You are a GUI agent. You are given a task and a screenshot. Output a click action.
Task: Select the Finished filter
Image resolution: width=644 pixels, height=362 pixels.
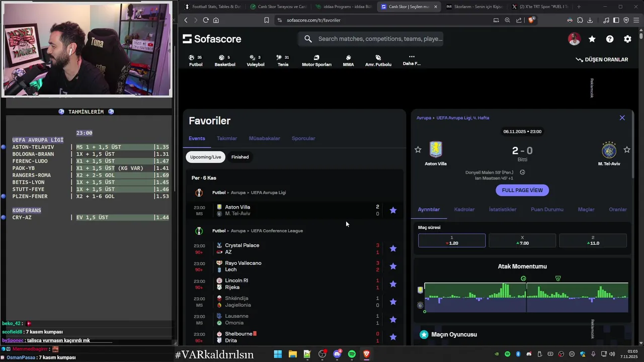(x=240, y=157)
